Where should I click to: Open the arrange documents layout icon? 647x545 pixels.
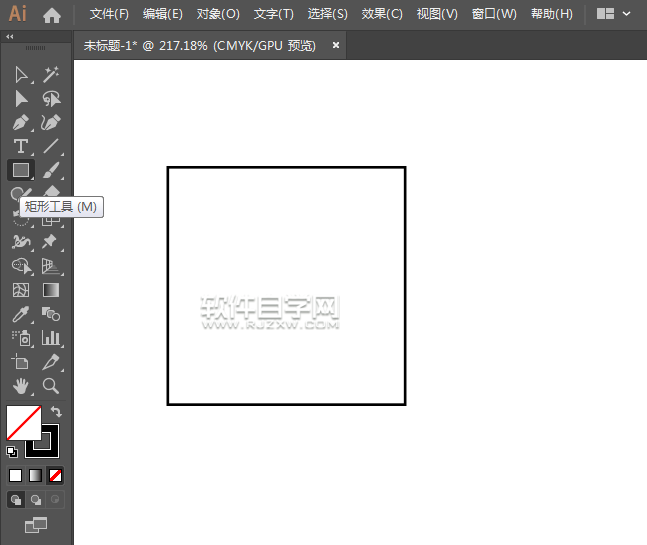[x=605, y=14]
